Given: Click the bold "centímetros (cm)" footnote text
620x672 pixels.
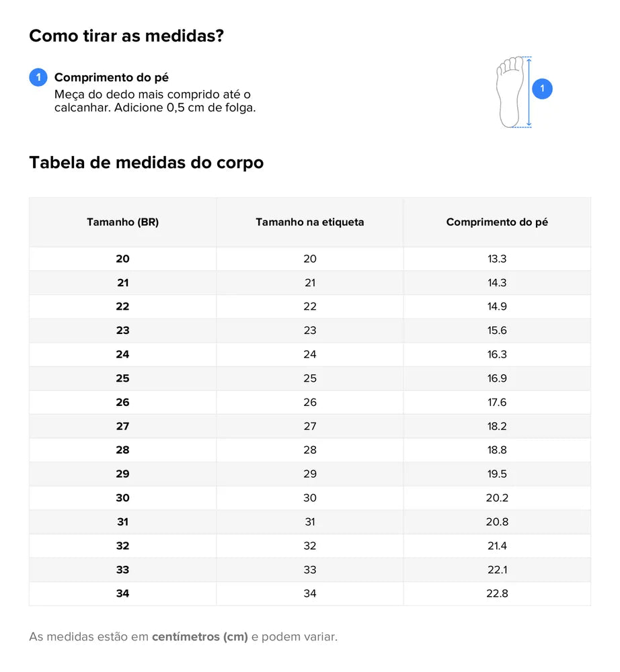Looking at the screenshot, I should click(200, 636).
